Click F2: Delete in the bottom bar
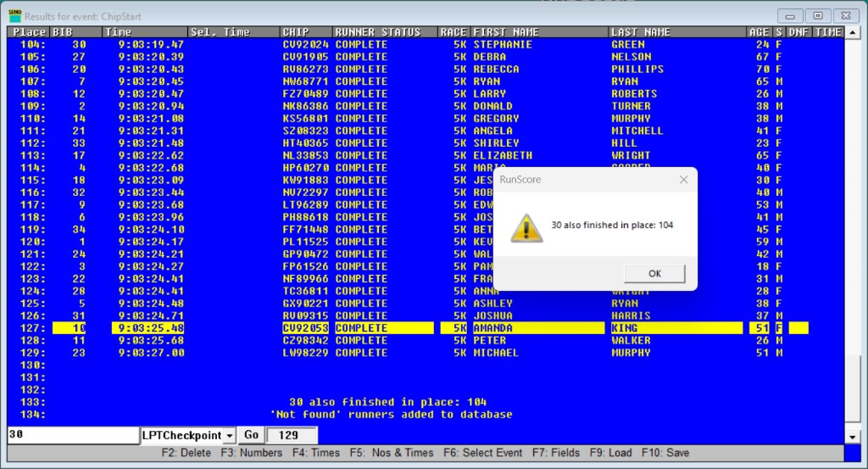 [186, 453]
